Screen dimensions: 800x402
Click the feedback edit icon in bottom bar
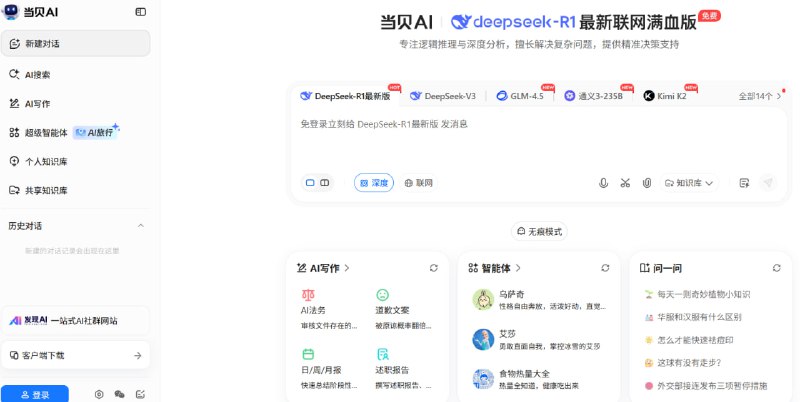140,394
